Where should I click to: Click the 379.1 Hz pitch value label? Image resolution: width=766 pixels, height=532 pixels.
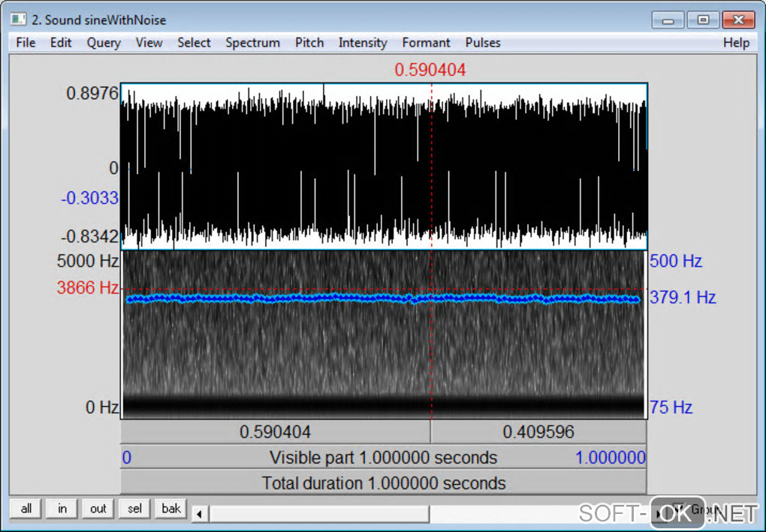point(683,297)
